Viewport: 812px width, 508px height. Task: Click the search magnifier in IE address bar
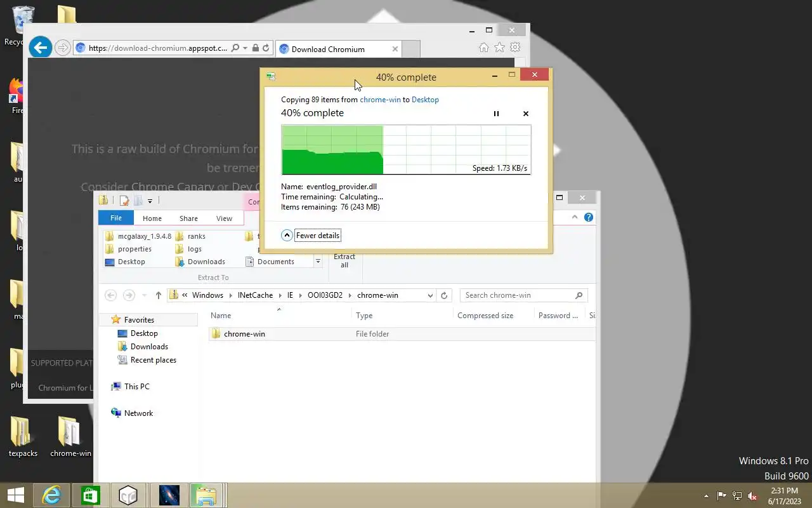pos(235,48)
